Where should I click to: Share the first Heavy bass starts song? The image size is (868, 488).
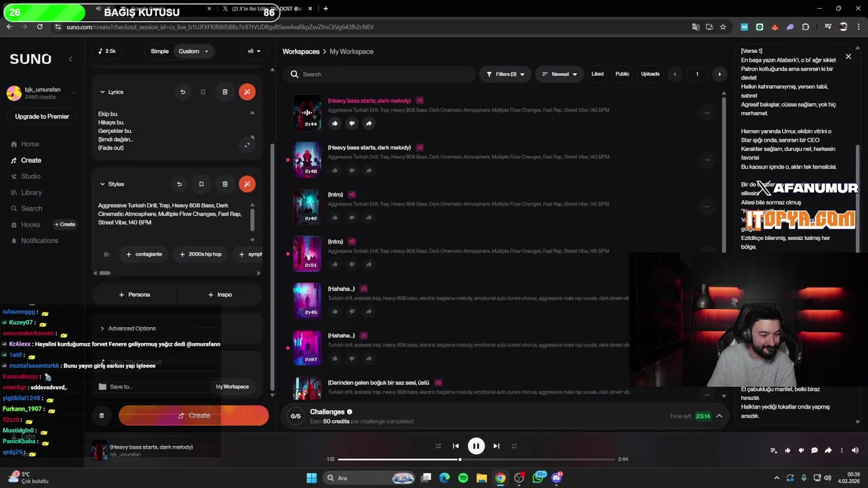[x=369, y=123]
